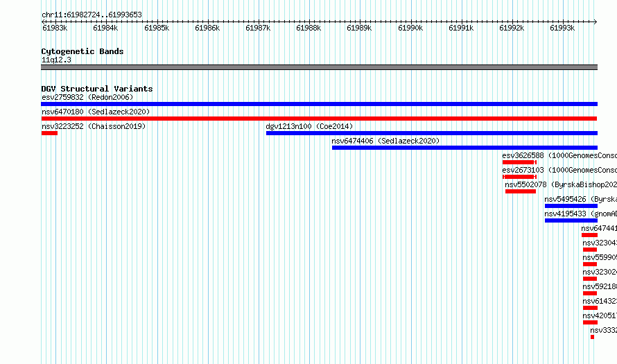The image size is (617, 364).
Task: Click the 61984k ruler tick label
Action: pyautogui.click(x=105, y=28)
